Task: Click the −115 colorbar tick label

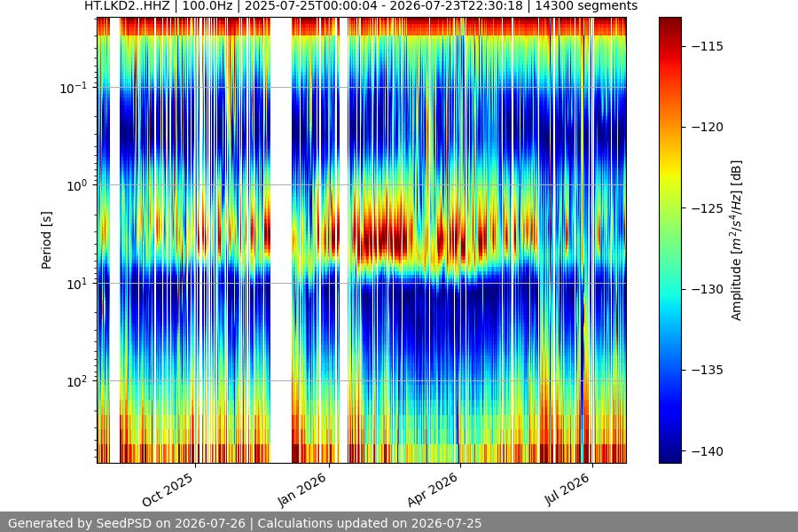Action: pyautogui.click(x=708, y=46)
